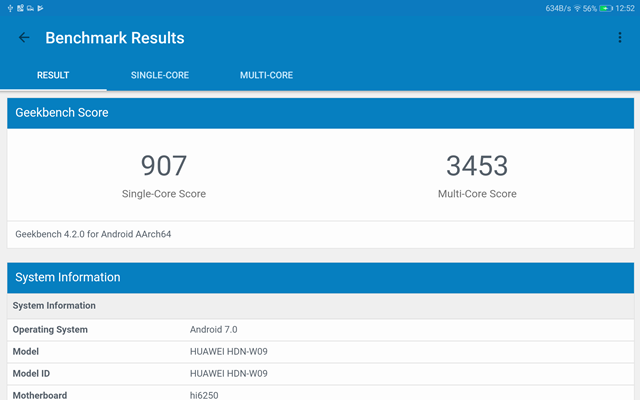Open the MULTI-CORE tab
The width and height of the screenshot is (640, 400).
266,75
